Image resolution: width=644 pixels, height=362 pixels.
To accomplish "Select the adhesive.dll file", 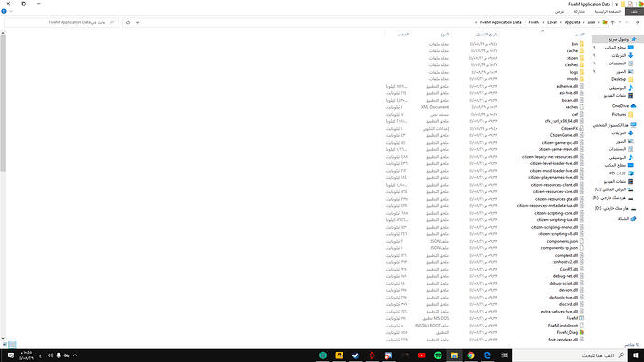I will [x=570, y=86].
